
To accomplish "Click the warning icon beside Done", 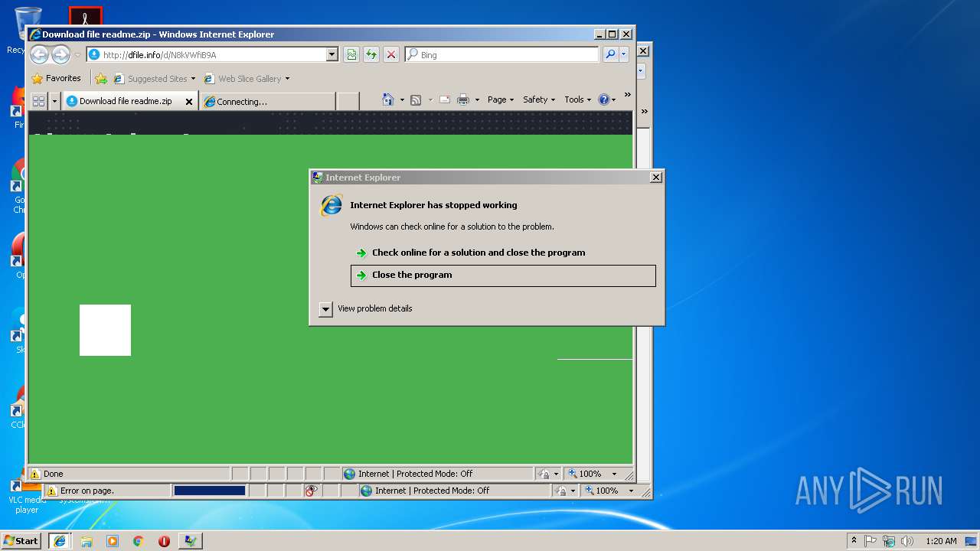I will click(x=34, y=474).
